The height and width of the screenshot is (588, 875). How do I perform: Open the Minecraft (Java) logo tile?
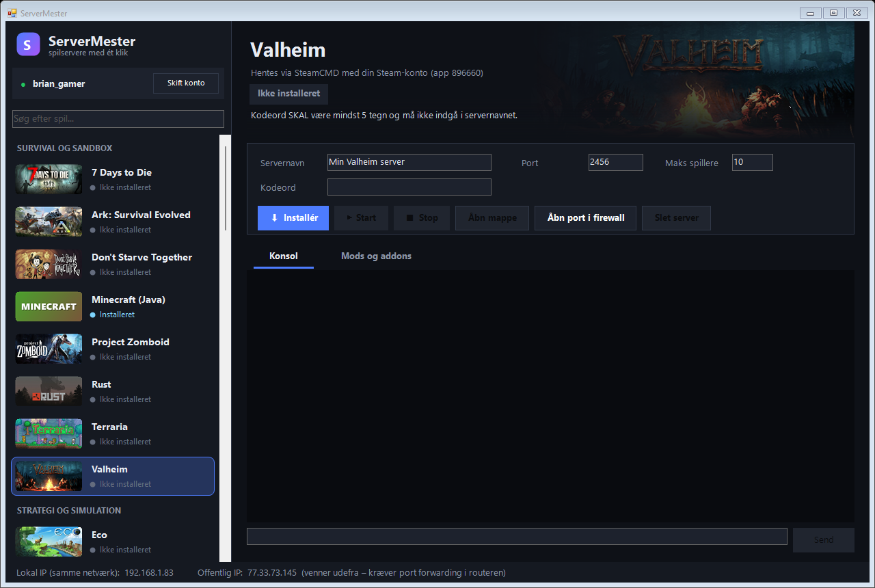[x=49, y=306]
